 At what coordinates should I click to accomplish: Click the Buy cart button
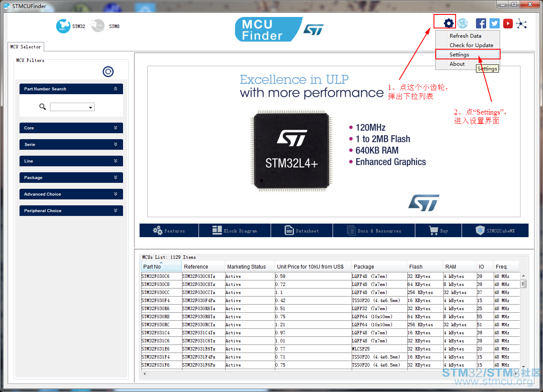pyautogui.click(x=438, y=230)
